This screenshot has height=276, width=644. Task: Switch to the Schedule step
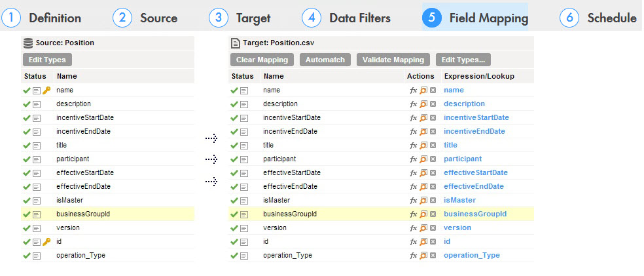click(x=598, y=18)
